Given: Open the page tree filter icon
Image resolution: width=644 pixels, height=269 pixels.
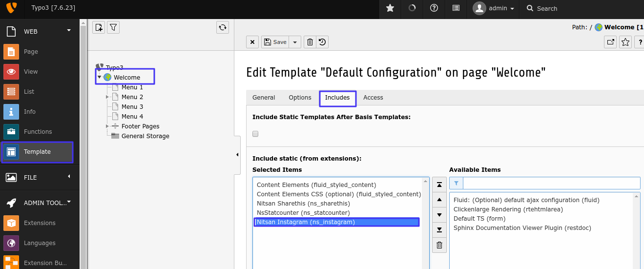Looking at the screenshot, I should coord(113,27).
